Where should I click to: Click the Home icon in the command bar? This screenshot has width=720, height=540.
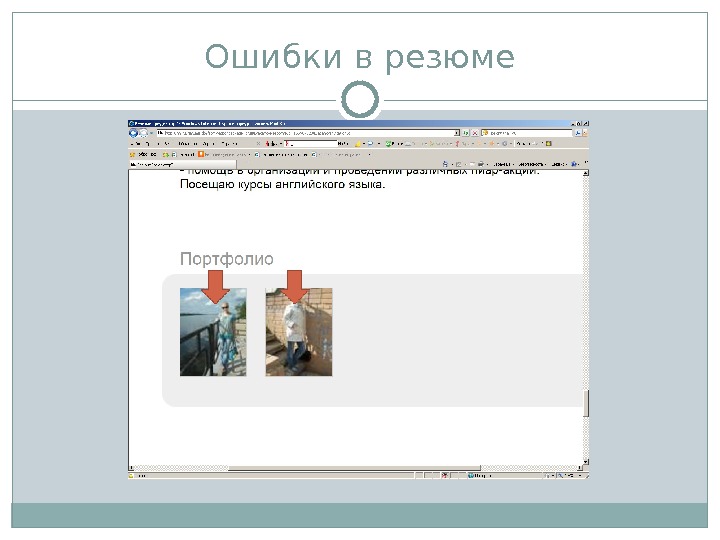tap(445, 164)
